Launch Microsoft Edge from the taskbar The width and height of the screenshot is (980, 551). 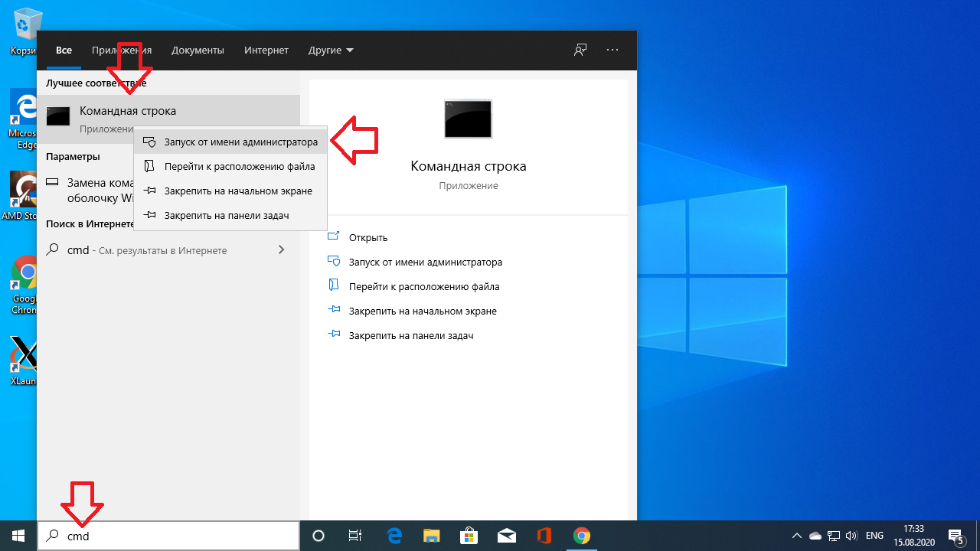pyautogui.click(x=395, y=536)
